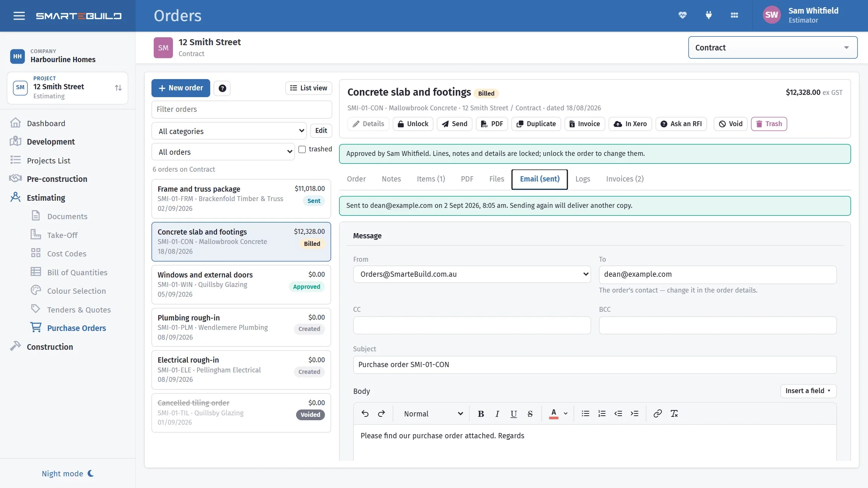This screenshot has width=868, height=488.
Task: Switch to the Invoices (2) tab
Action: point(625,179)
